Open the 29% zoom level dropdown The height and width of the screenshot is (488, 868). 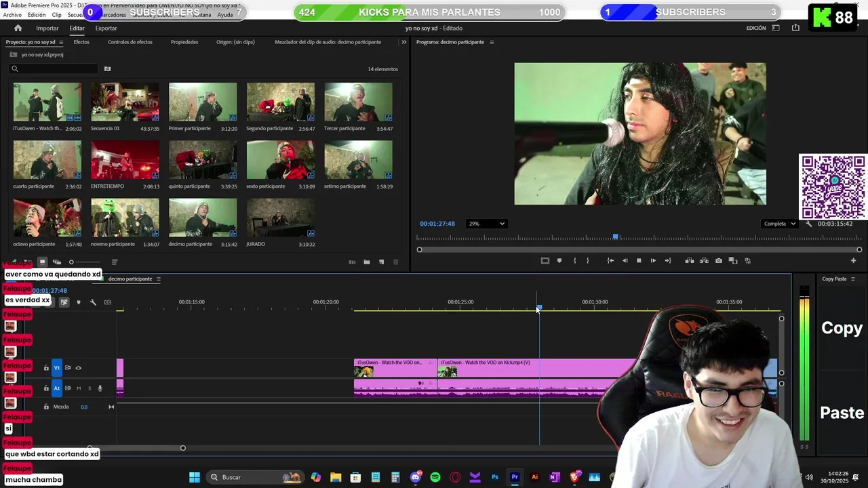coord(486,224)
